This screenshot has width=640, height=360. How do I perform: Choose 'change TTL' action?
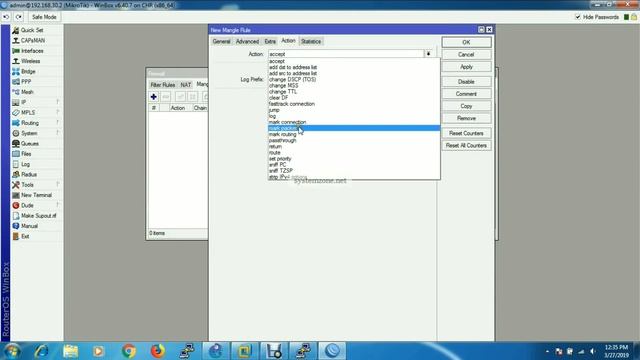(354, 92)
